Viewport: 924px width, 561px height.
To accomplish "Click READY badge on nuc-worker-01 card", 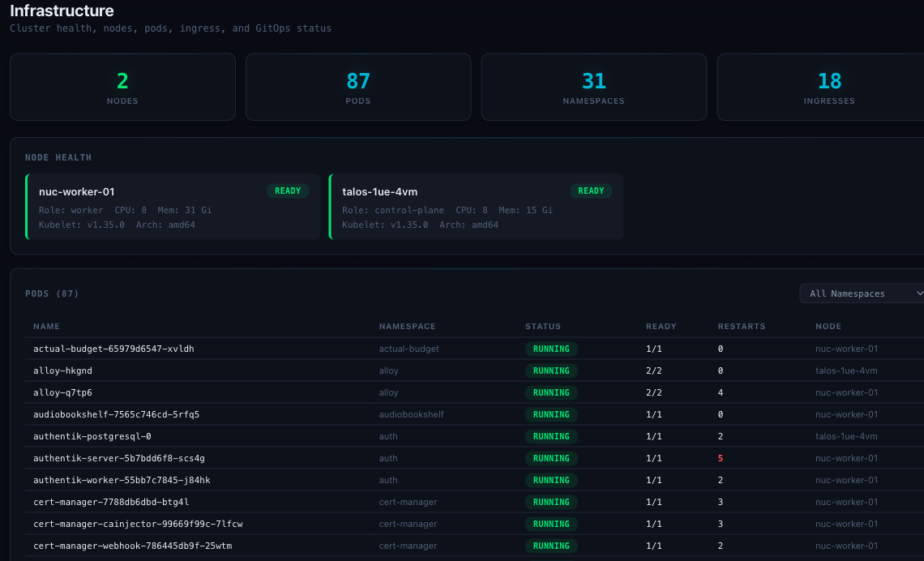I will tap(288, 191).
